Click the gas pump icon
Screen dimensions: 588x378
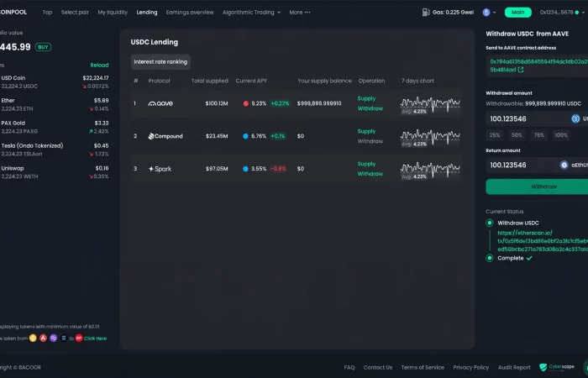(426, 13)
